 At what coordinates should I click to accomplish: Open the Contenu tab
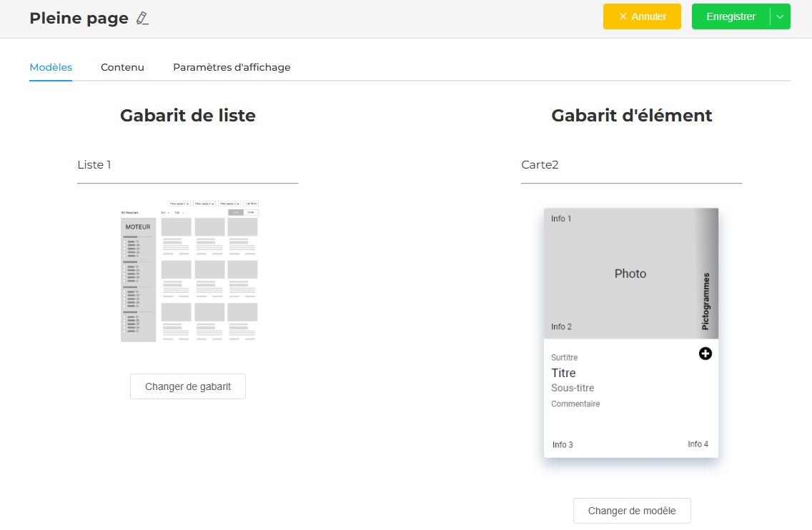point(122,67)
